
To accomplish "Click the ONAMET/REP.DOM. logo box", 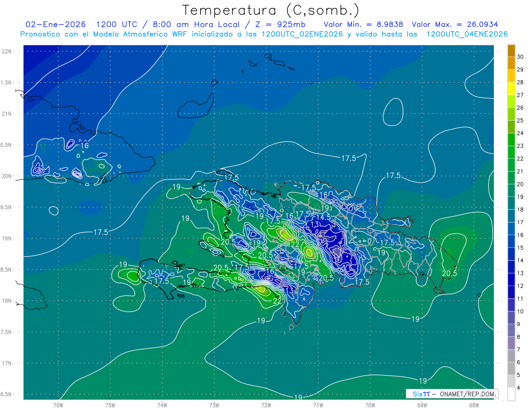I will pyautogui.click(x=452, y=394).
